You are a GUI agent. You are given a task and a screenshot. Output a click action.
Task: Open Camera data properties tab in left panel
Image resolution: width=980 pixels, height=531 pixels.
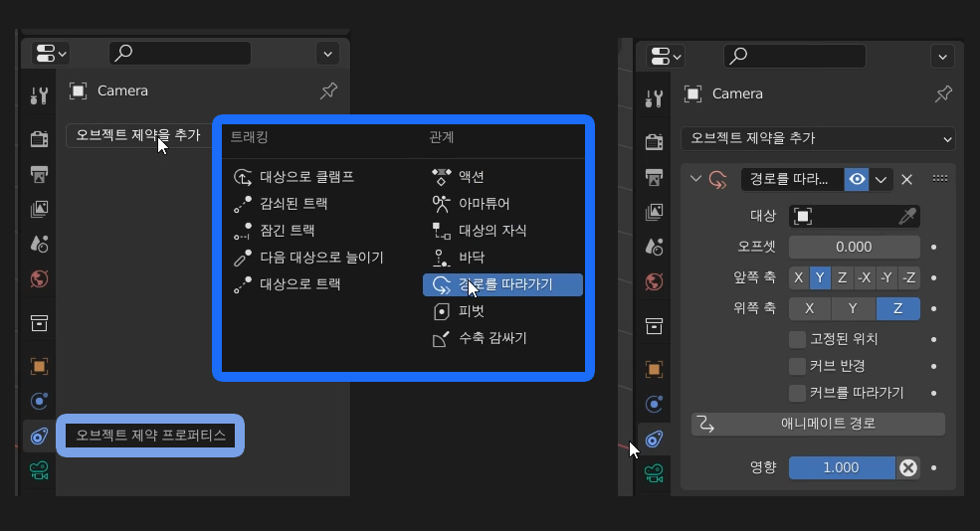coord(39,470)
